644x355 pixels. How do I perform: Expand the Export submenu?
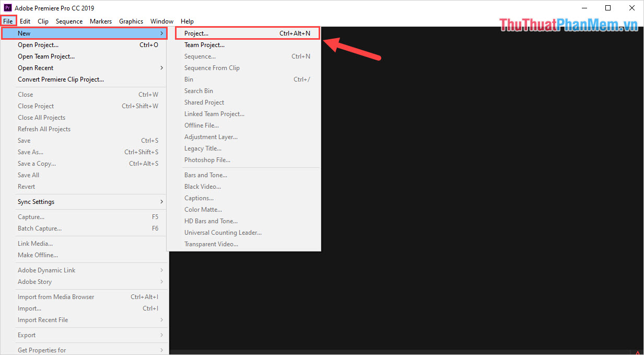click(84, 335)
